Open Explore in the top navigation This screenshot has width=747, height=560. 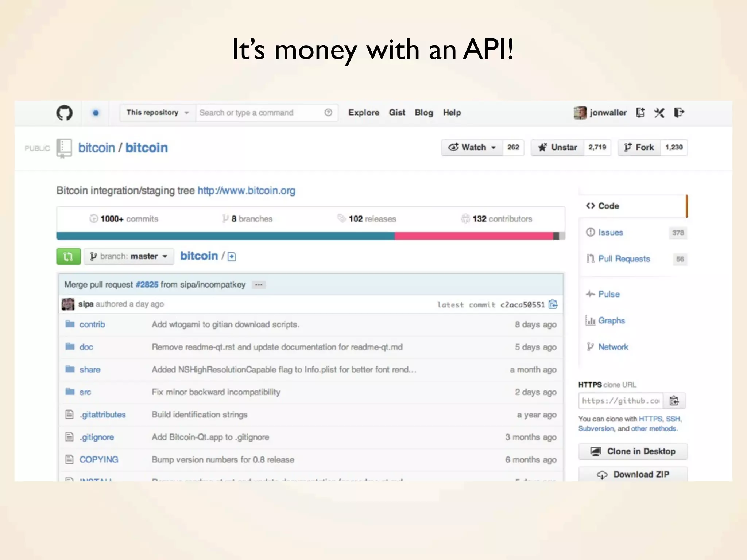point(364,113)
